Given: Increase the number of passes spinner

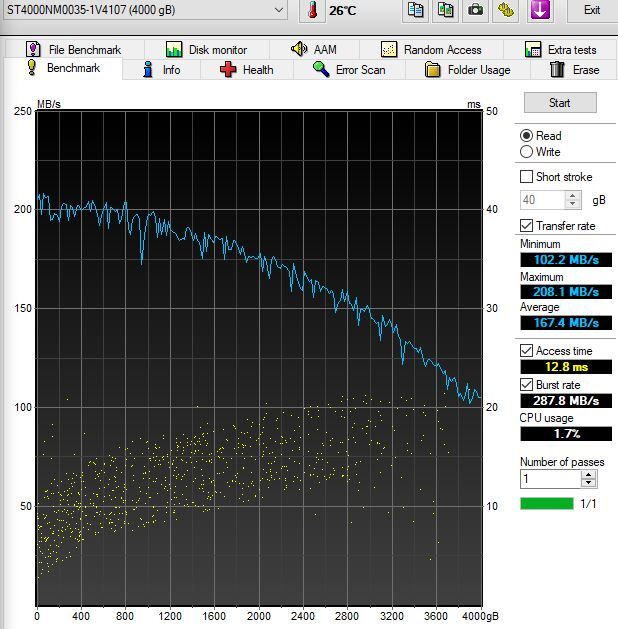Looking at the screenshot, I should (x=588, y=475).
